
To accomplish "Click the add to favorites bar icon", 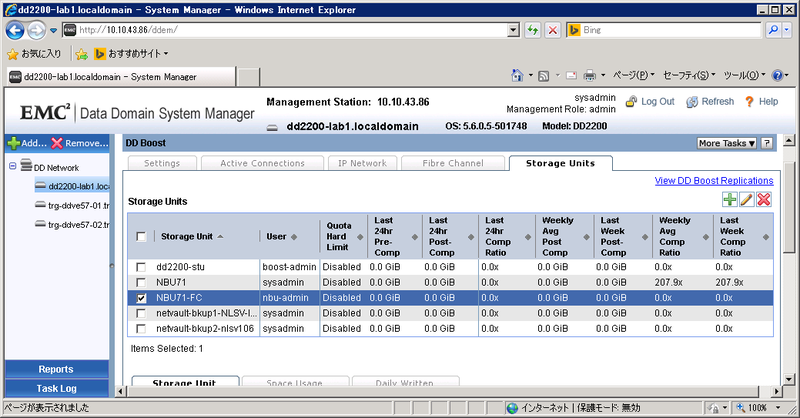I will tap(82, 54).
